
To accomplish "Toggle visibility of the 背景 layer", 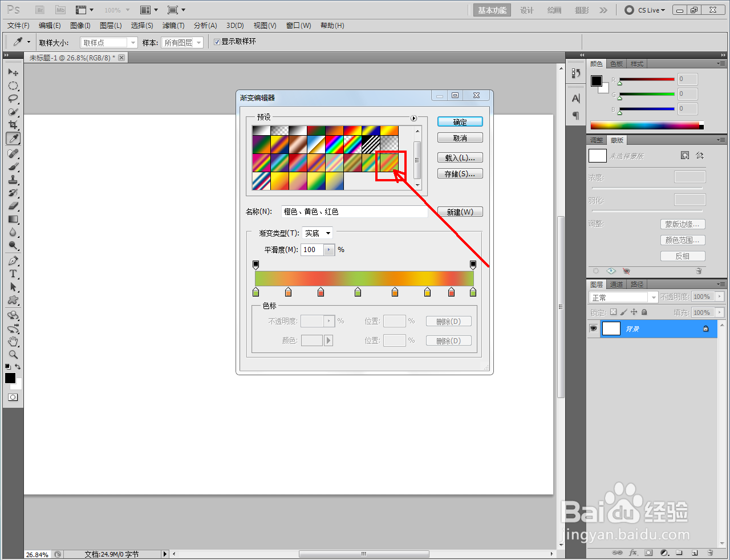I will (594, 328).
